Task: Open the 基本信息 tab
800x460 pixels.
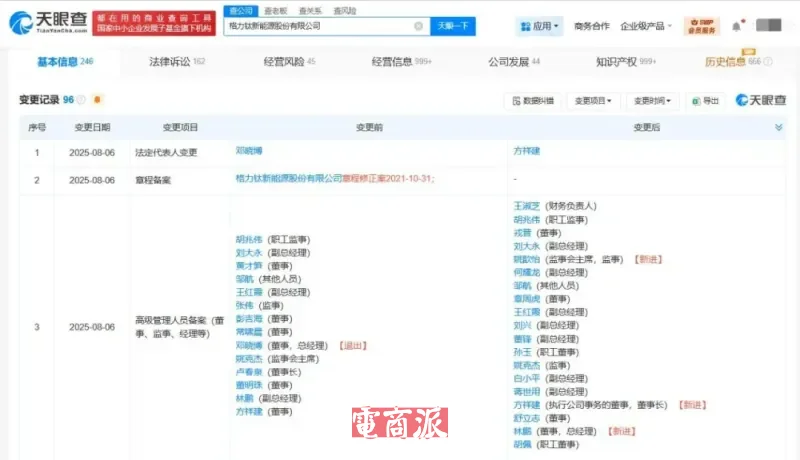Action: coord(65,62)
